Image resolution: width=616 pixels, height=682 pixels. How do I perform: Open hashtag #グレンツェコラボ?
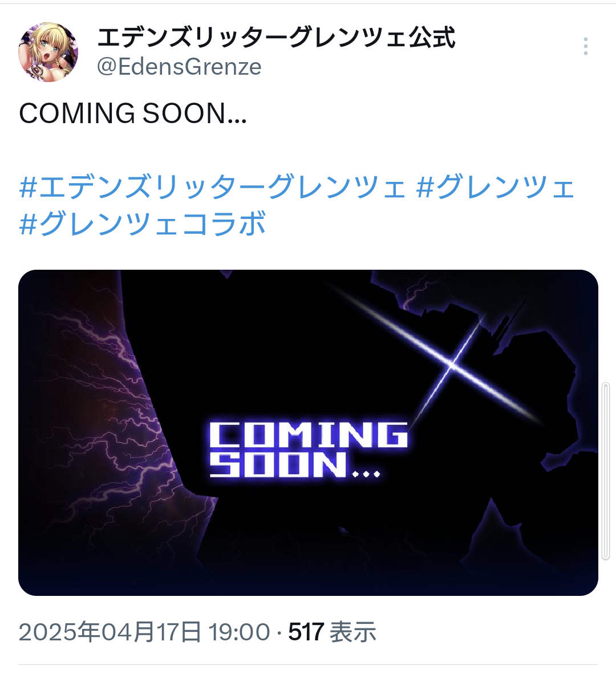(142, 223)
